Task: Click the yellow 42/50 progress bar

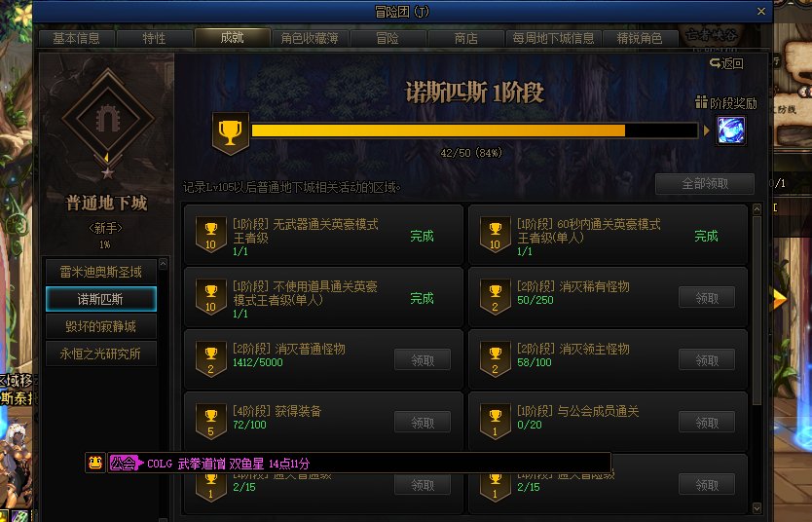Action: click(x=474, y=130)
